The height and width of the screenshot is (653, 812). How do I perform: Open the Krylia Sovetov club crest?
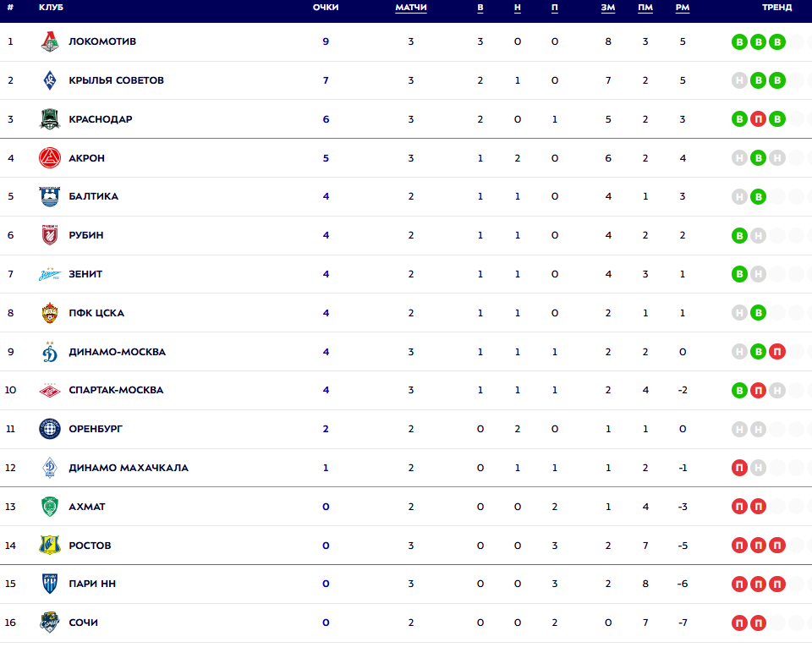50,80
